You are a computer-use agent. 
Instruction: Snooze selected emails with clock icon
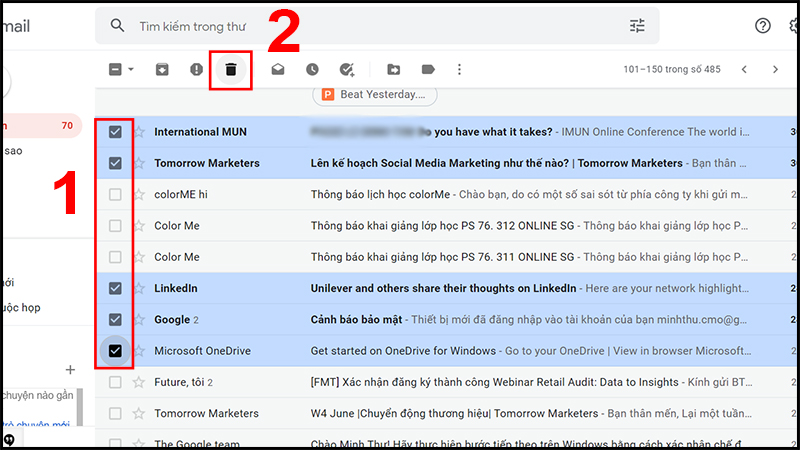[312, 69]
